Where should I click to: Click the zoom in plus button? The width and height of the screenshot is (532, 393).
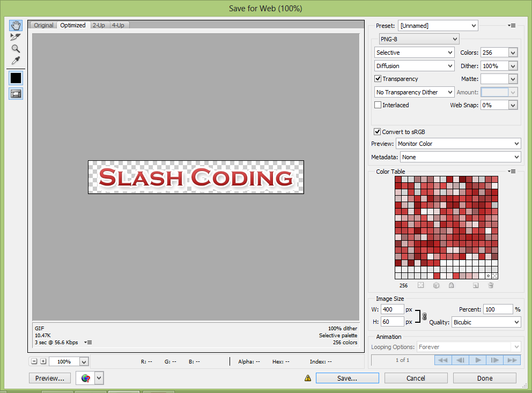[43, 361]
